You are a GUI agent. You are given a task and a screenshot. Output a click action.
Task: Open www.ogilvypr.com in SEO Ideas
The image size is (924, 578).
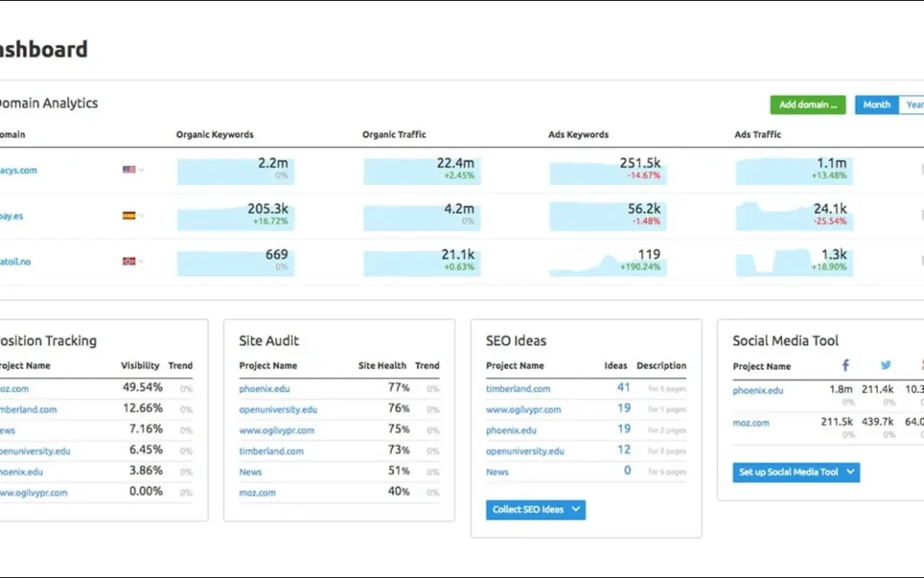point(524,409)
